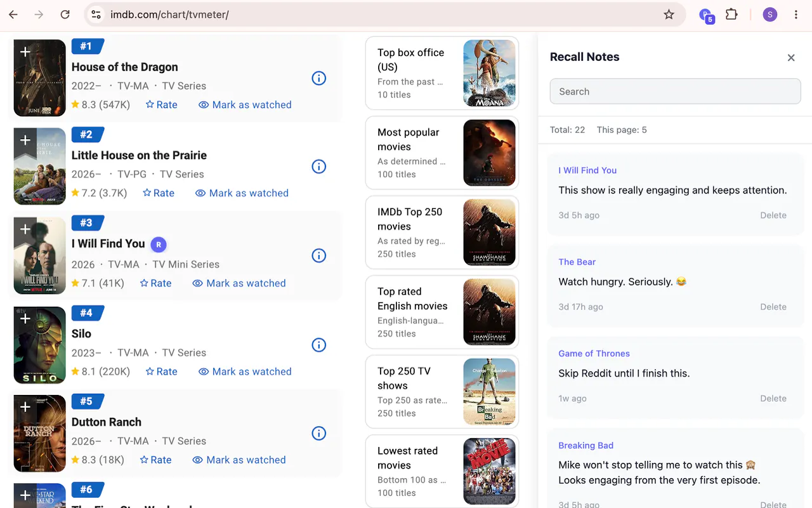Select the 'Skip Reddit until I finish this.' note text
This screenshot has height=508, width=812.
tap(624, 373)
